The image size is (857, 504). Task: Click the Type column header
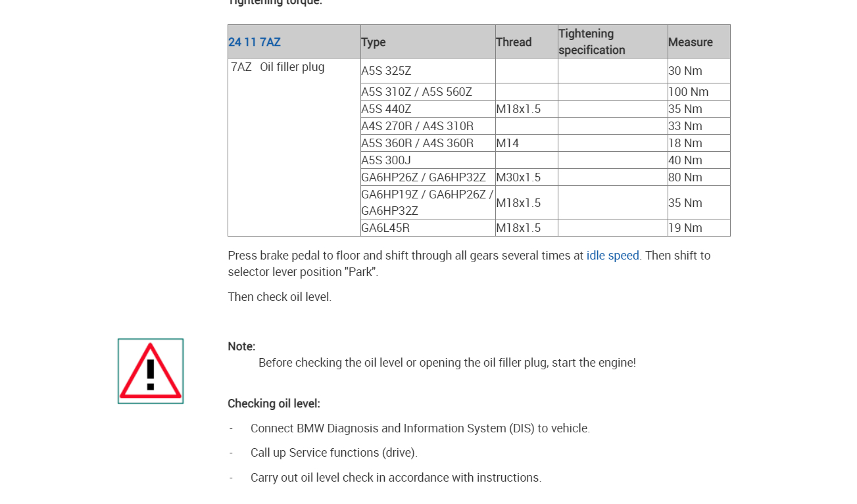(374, 42)
